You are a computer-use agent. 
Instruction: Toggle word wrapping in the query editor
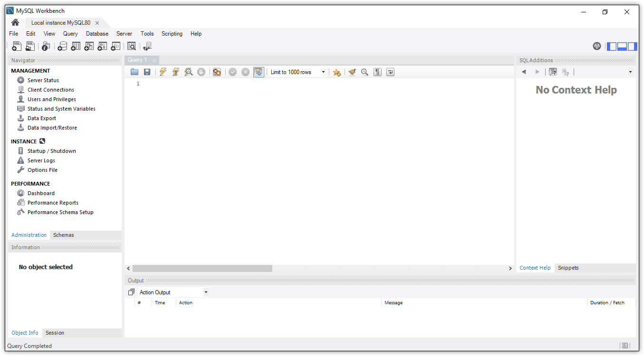390,72
